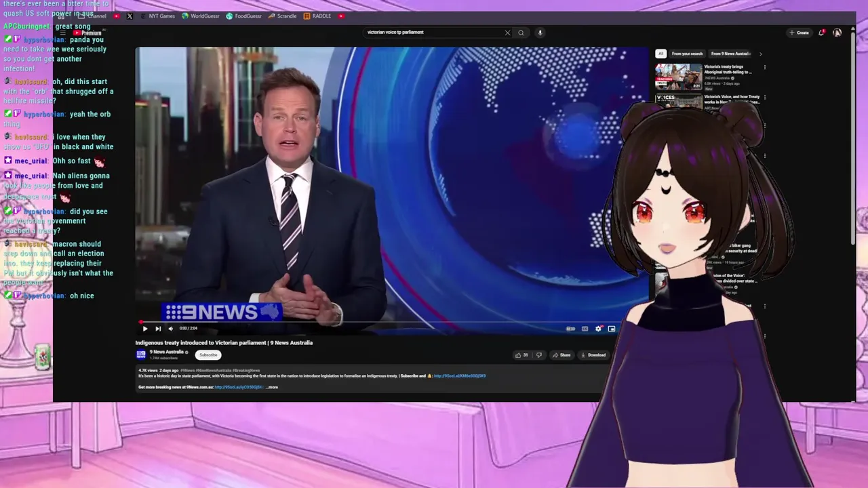The height and width of the screenshot is (488, 868).
Task: Play the 9 News video
Action: tap(144, 329)
